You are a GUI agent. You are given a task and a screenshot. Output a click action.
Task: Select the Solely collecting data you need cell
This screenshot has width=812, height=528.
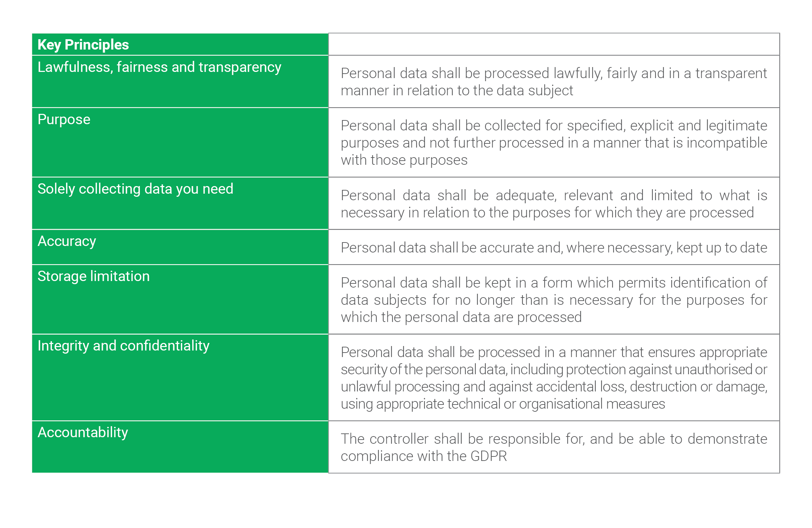[180, 203]
